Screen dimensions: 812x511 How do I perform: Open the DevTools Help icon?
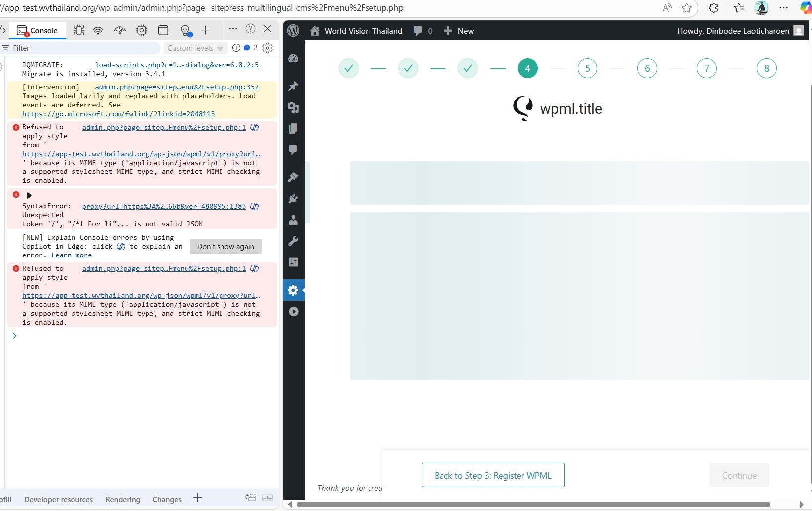pyautogui.click(x=251, y=29)
